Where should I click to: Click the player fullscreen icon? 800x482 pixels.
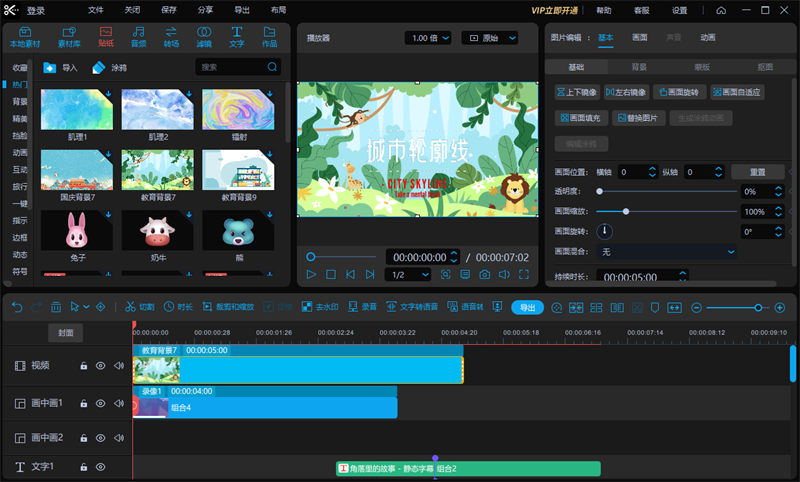tap(523, 274)
